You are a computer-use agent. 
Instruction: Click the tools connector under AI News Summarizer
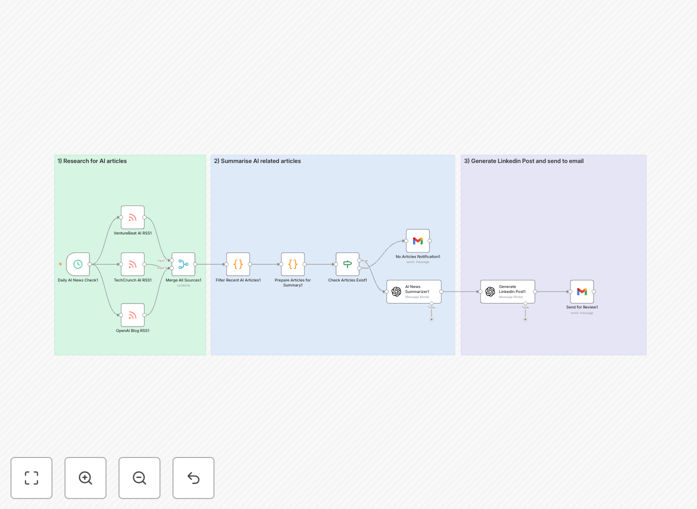coord(431,304)
